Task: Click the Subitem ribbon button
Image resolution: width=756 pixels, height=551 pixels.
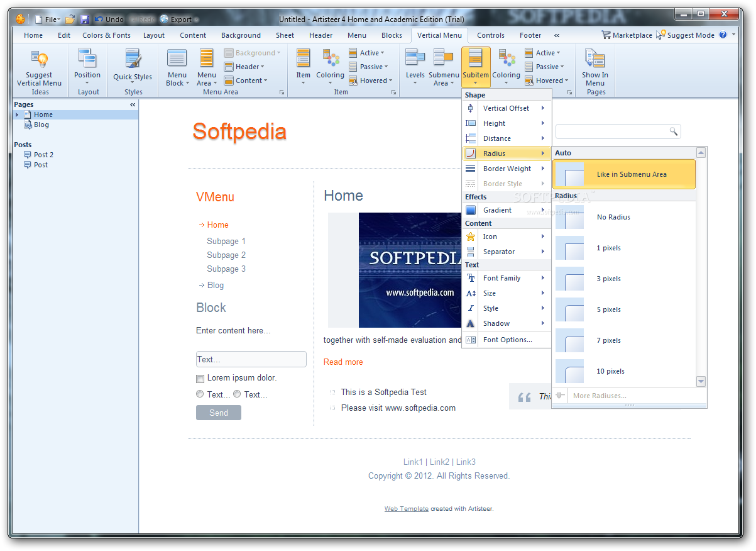Action: coord(476,67)
